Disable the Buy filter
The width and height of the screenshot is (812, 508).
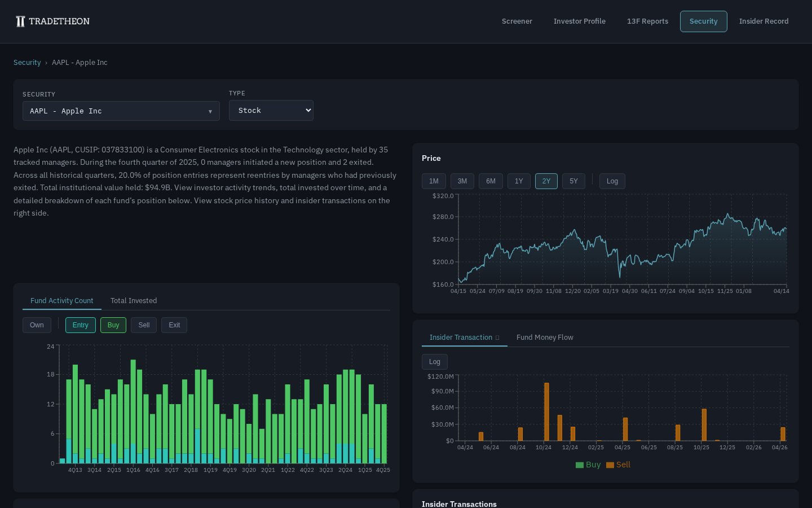tap(113, 325)
